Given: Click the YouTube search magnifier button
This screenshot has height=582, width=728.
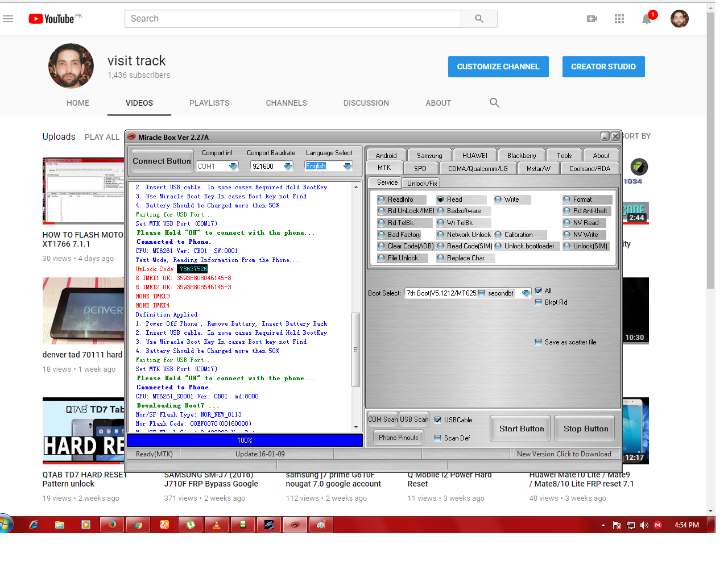Looking at the screenshot, I should tap(479, 19).
